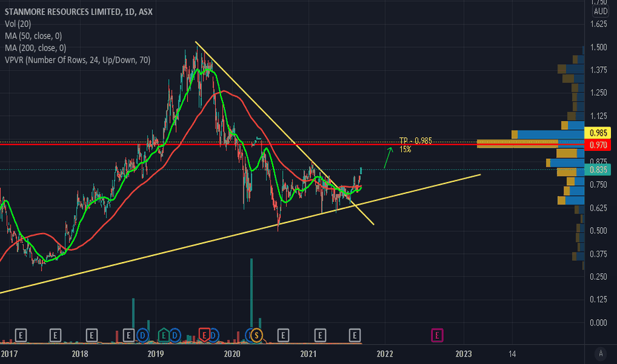Click the 14 label on the time axis
The width and height of the screenshot is (617, 364).
point(512,354)
